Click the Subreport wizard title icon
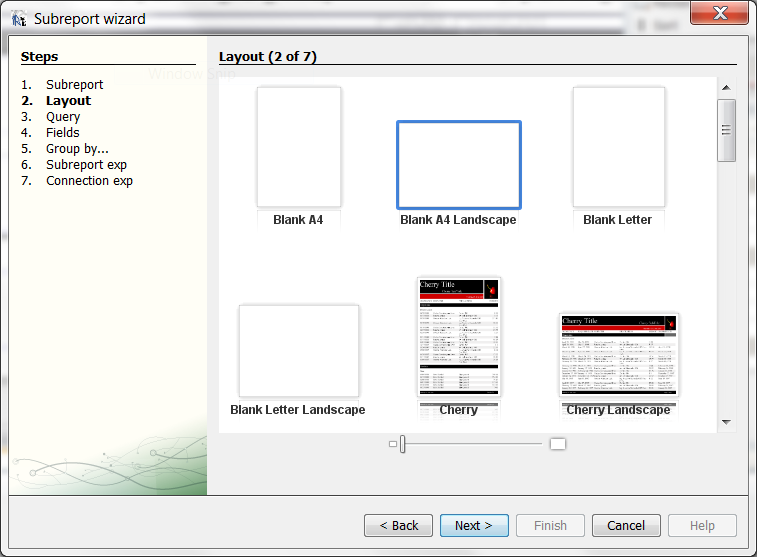This screenshot has height=557, width=757. 19,19
